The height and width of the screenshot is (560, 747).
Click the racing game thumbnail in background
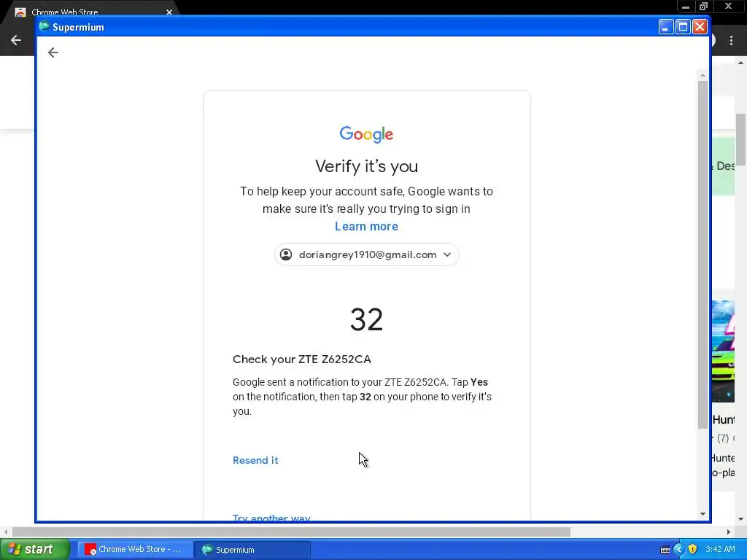point(723,351)
